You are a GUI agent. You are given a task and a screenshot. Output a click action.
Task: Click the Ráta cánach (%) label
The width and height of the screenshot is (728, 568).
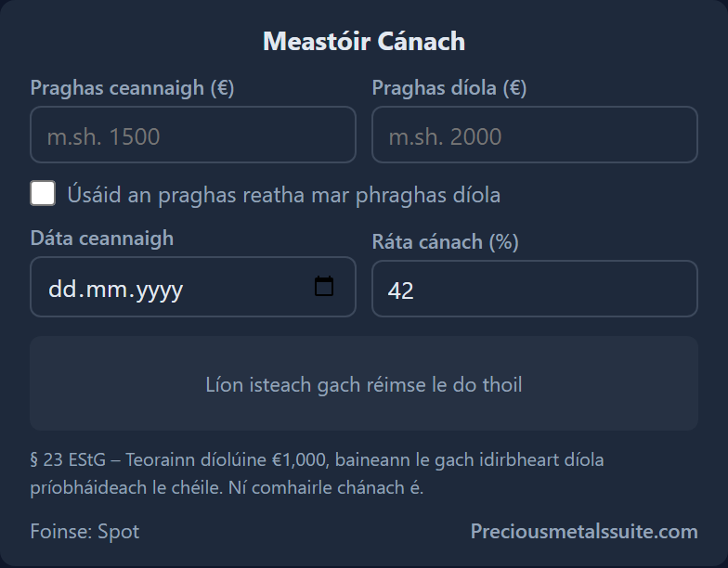click(x=446, y=241)
